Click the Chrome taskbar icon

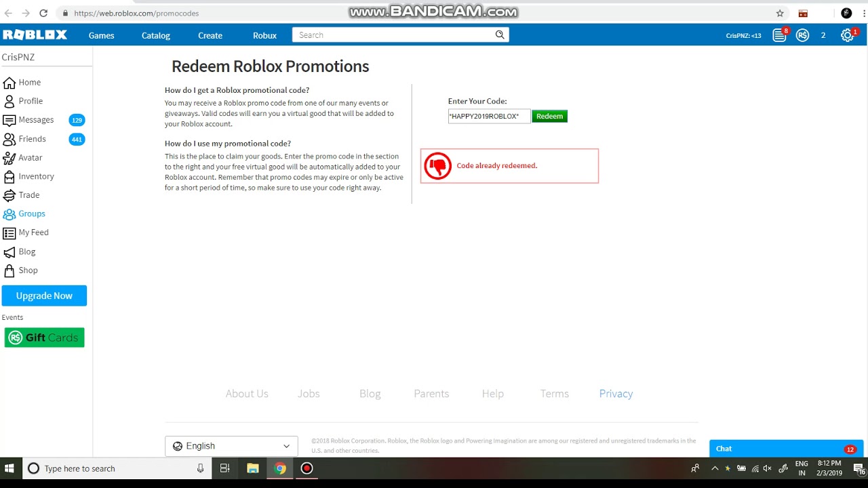pyautogui.click(x=280, y=468)
